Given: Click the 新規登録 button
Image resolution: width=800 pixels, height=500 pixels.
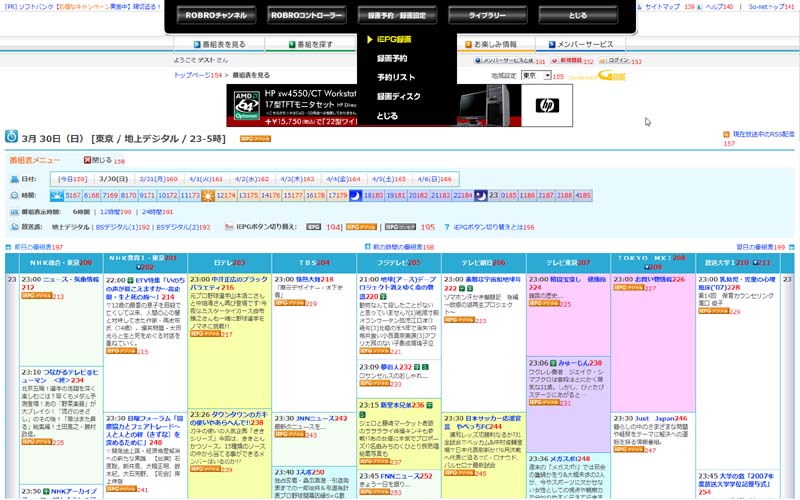Looking at the screenshot, I should pos(567,60).
